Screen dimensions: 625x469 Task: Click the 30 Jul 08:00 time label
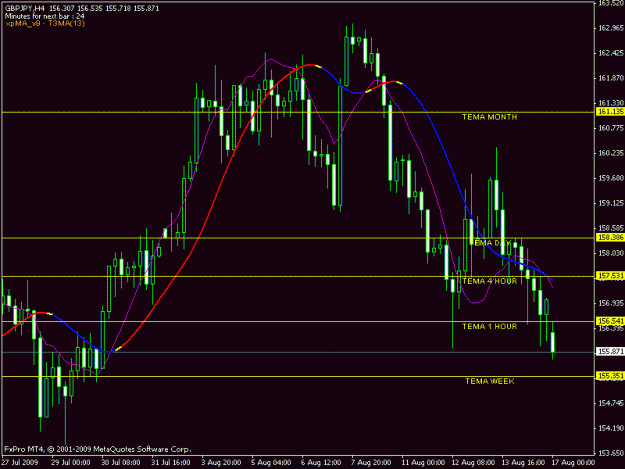tap(121, 463)
